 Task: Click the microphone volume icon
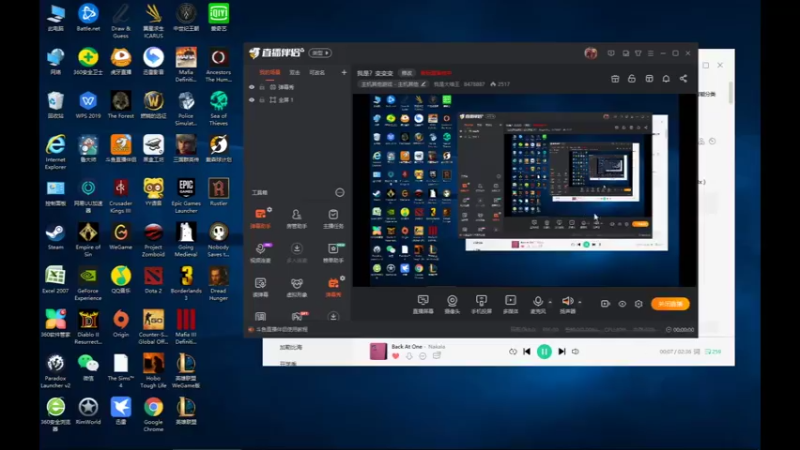(x=538, y=301)
